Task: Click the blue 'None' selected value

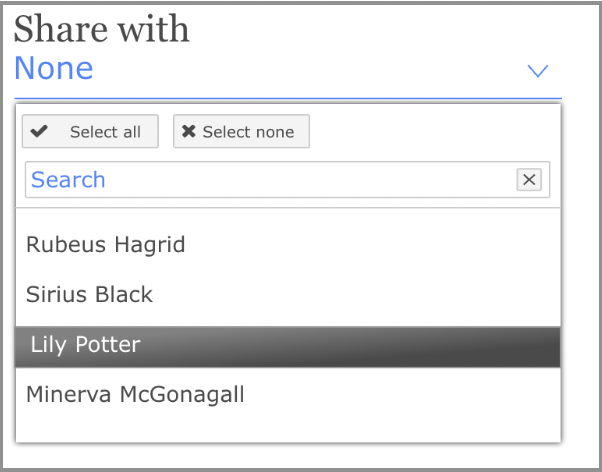Action: pos(54,69)
